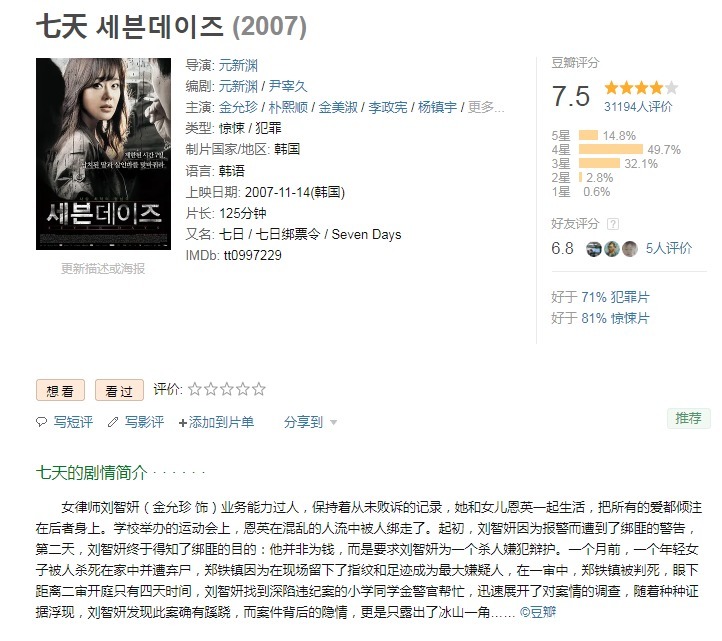Viewport: 722px width, 641px height.
Task: Open the movie poster thumbnail
Action: point(104,154)
